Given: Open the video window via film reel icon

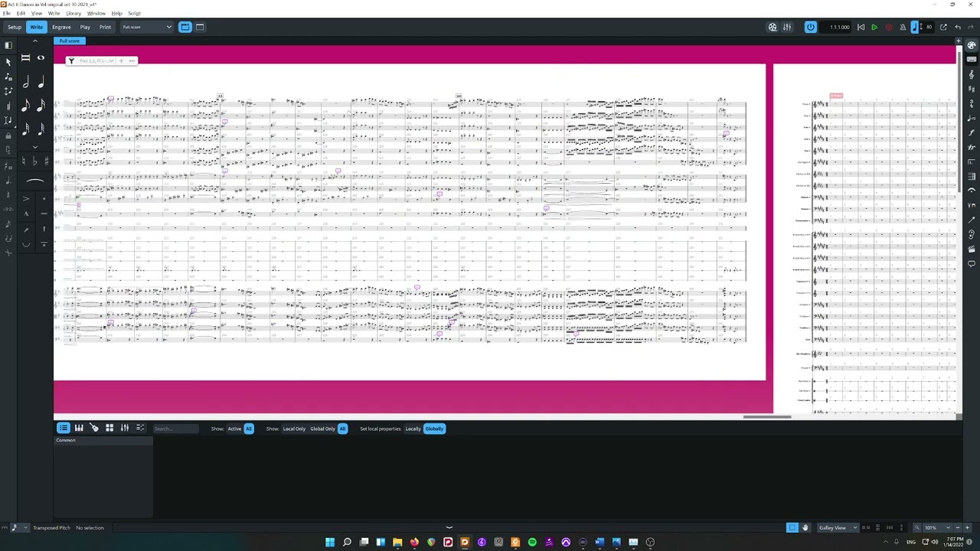Looking at the screenshot, I should click(773, 27).
